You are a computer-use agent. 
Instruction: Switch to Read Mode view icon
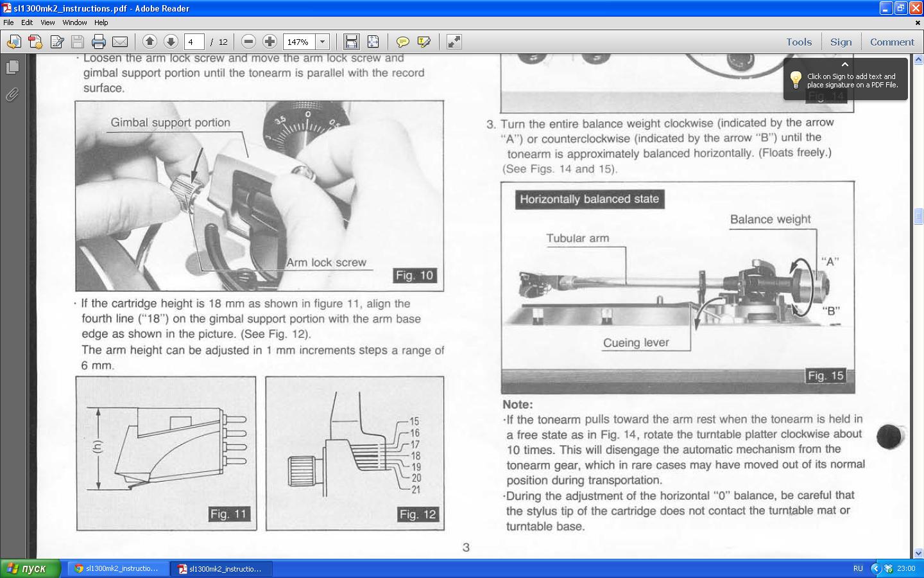click(454, 42)
